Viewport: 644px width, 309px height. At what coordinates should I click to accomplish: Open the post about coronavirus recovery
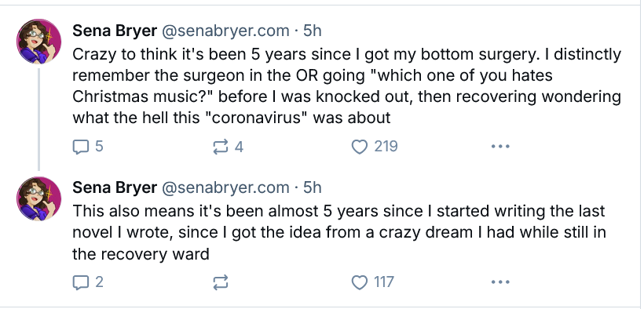(x=346, y=86)
